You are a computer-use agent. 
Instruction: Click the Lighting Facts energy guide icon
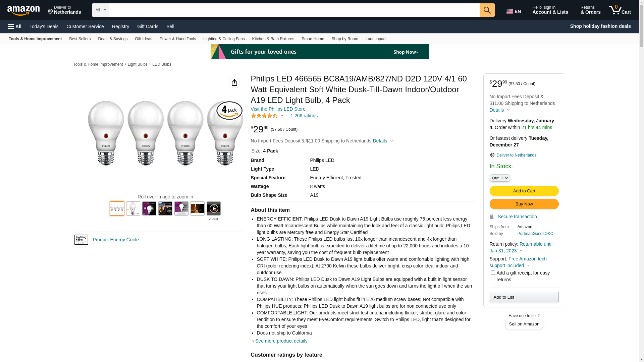[x=81, y=240]
